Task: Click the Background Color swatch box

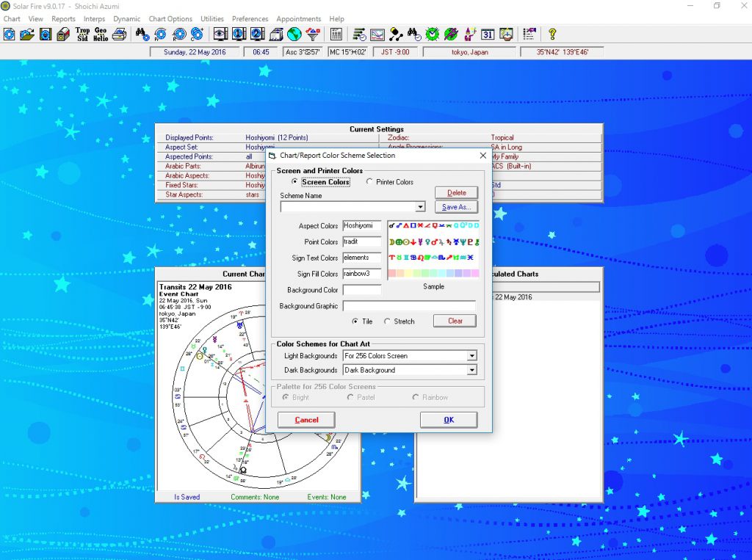Action: point(362,290)
